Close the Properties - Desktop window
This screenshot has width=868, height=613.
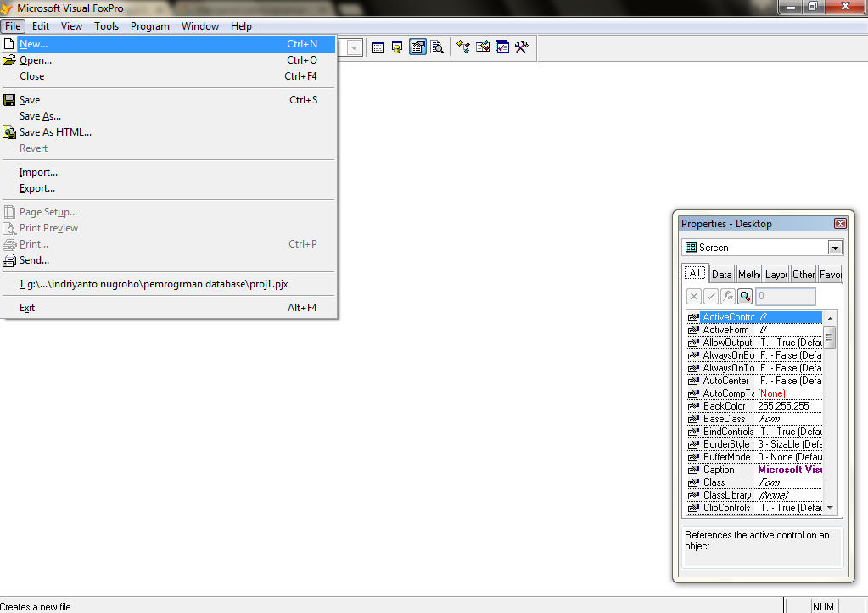tap(840, 224)
